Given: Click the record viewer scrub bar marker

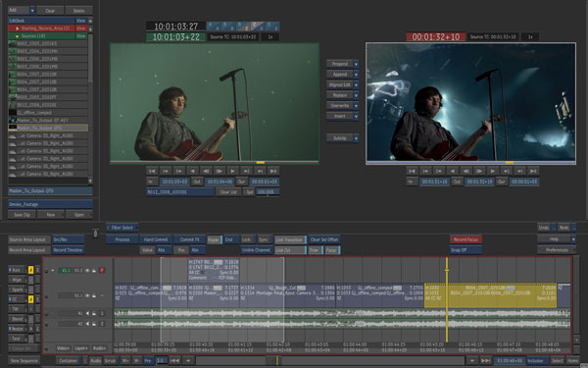Looking at the screenshot, I should [x=510, y=163].
